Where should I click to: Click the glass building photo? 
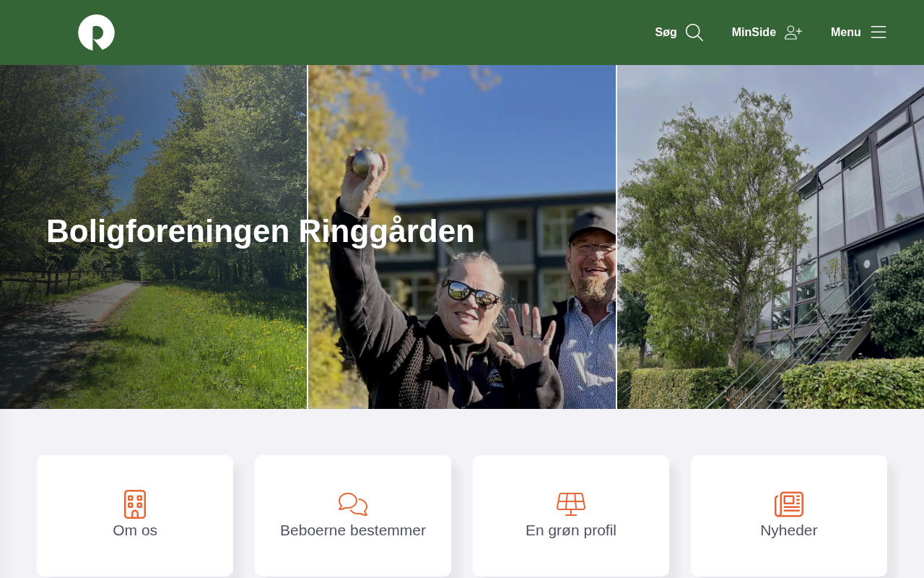coord(770,237)
